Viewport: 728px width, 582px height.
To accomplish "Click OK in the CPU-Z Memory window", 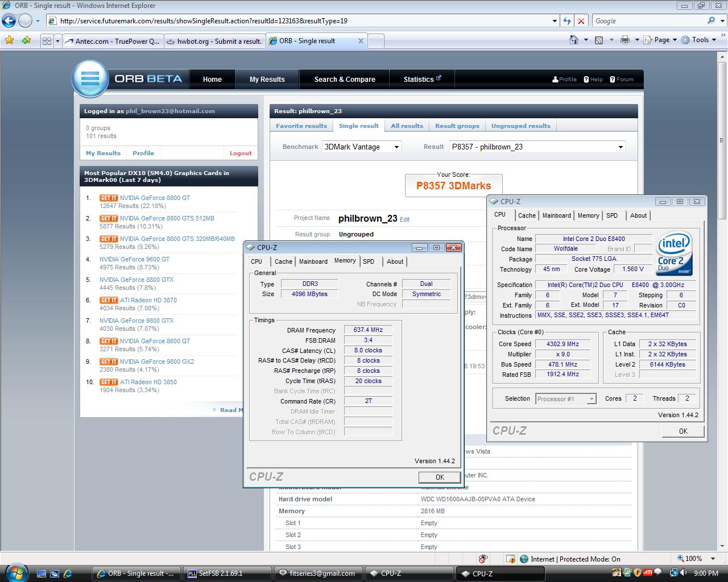I will click(x=440, y=477).
